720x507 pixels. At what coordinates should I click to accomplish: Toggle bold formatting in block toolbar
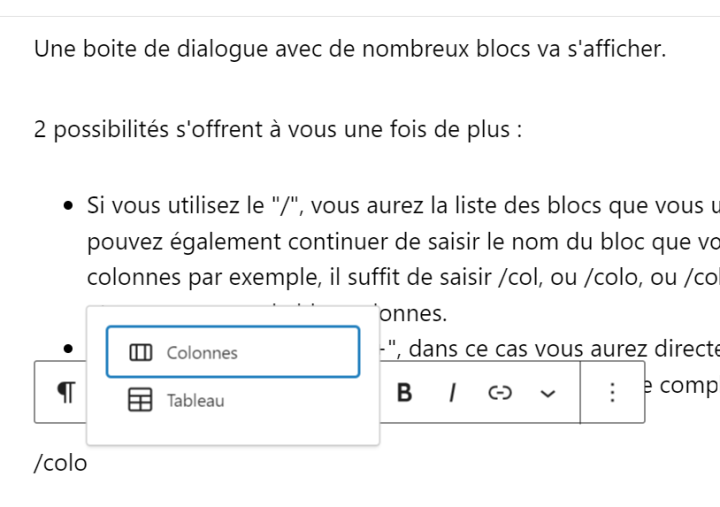click(x=404, y=393)
